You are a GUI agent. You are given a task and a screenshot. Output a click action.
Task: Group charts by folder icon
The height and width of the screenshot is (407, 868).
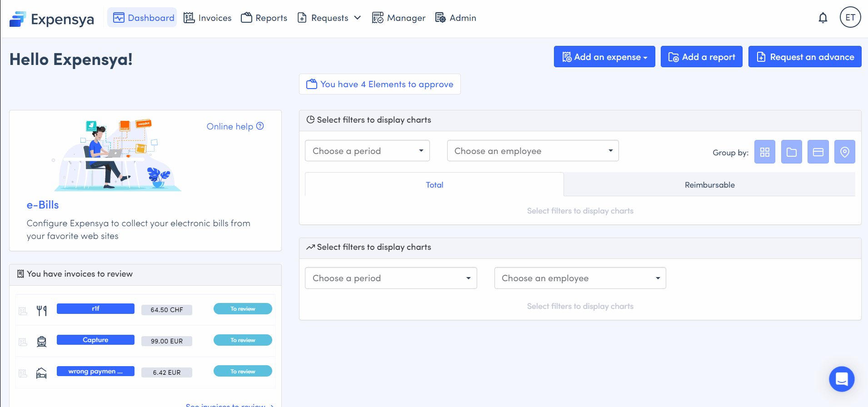coord(791,152)
